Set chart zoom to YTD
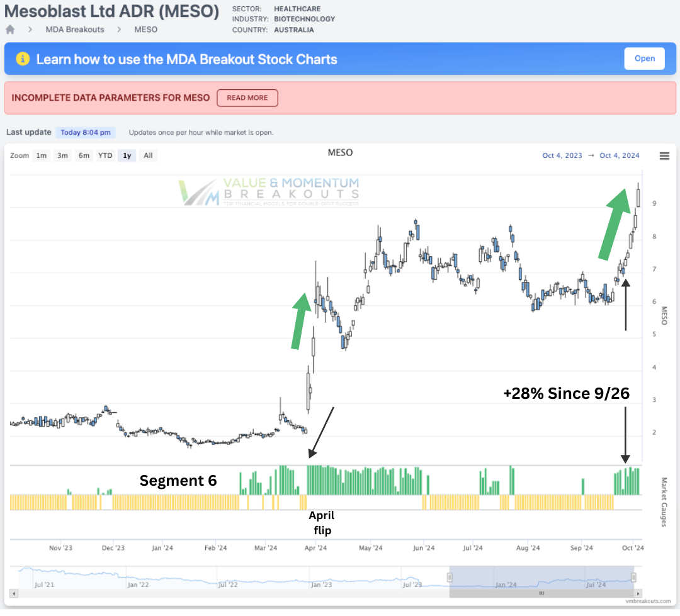The width and height of the screenshot is (680, 616). point(105,155)
